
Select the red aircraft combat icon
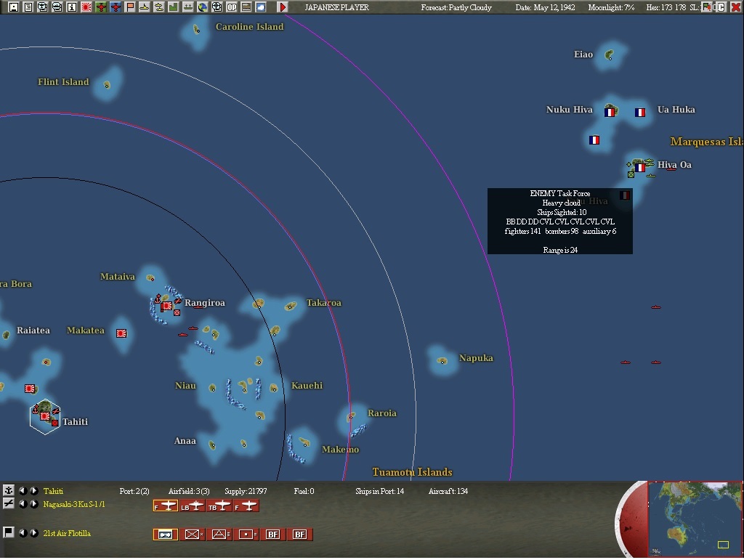click(x=100, y=7)
